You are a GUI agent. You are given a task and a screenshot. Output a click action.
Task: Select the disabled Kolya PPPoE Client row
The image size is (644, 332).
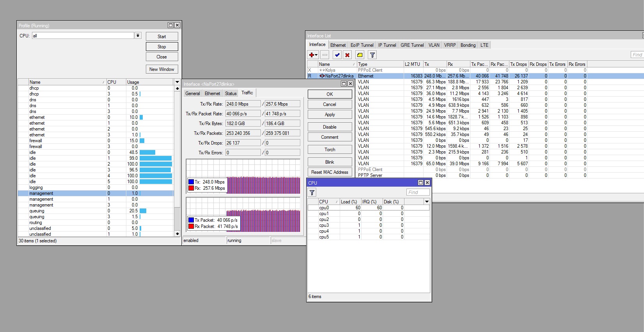click(335, 70)
